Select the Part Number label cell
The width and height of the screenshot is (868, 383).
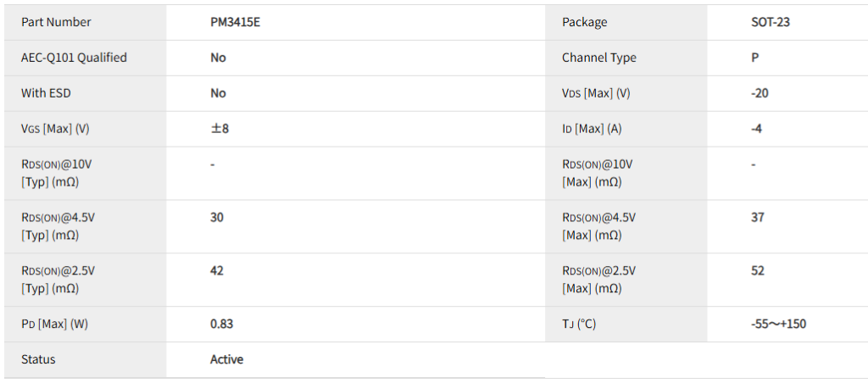tap(56, 22)
